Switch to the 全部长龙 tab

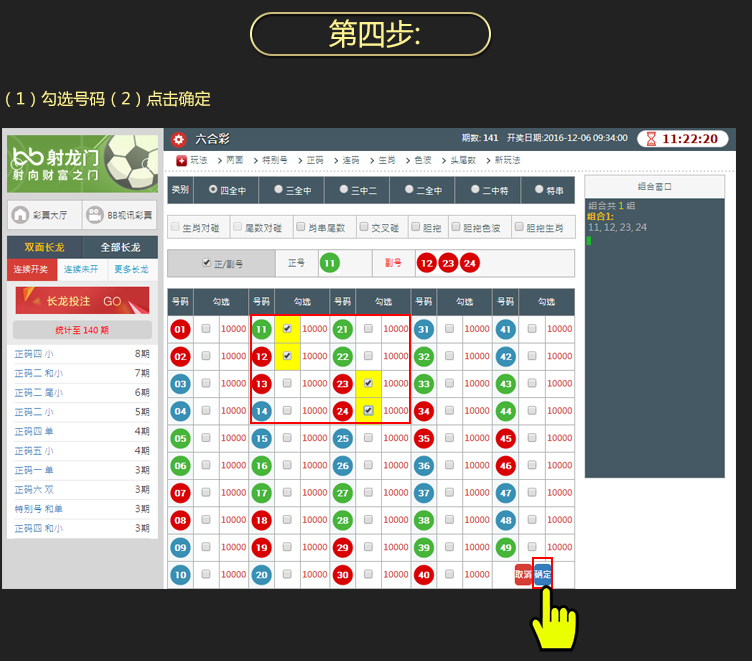[x=119, y=247]
